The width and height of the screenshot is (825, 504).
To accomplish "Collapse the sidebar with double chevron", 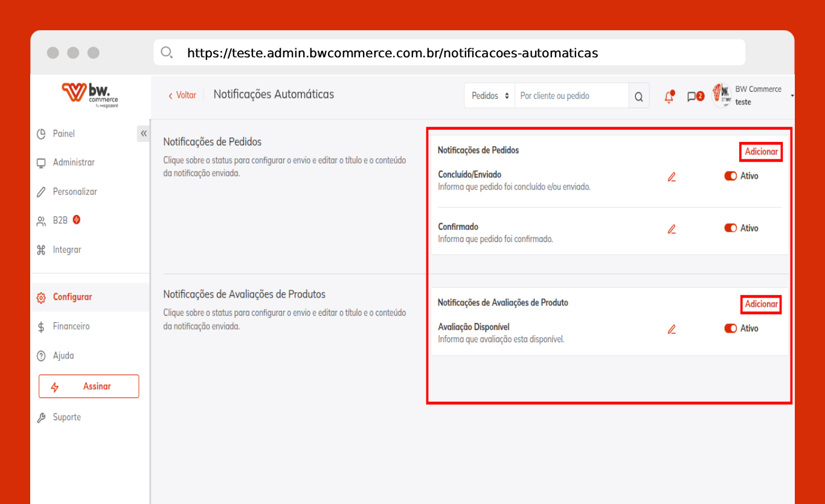I will 144,133.
